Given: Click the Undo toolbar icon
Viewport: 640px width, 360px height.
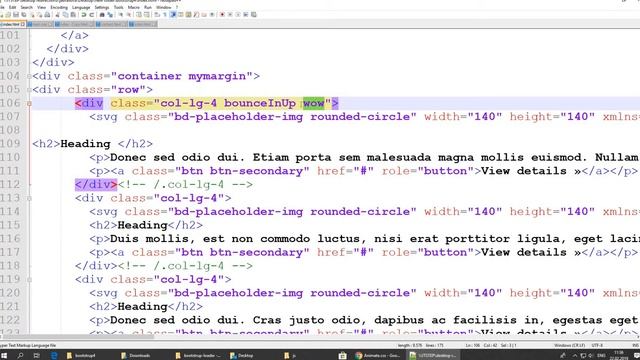Looking at the screenshot, I should click(x=83, y=15).
